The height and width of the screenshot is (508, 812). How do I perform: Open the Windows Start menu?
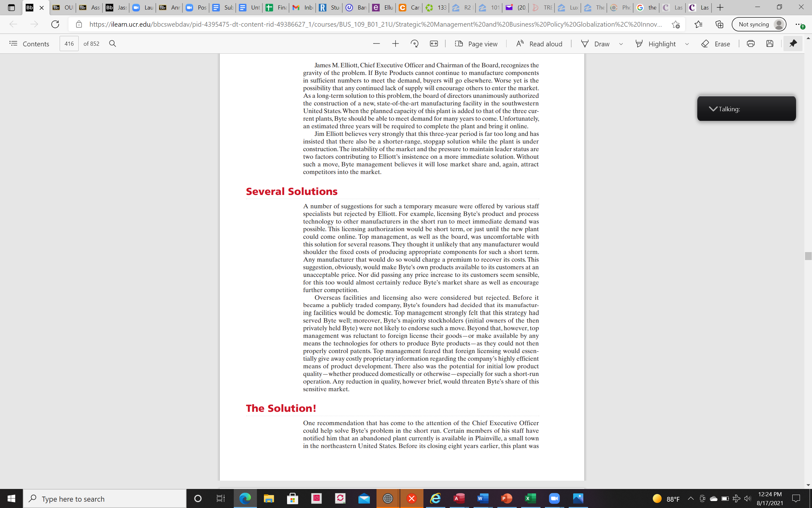click(x=11, y=498)
